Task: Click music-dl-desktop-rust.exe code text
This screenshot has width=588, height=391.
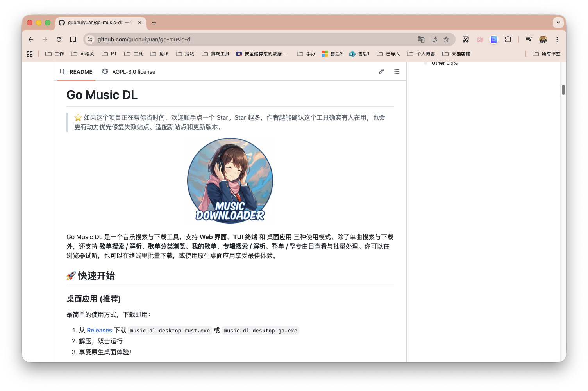Action: 170,331
